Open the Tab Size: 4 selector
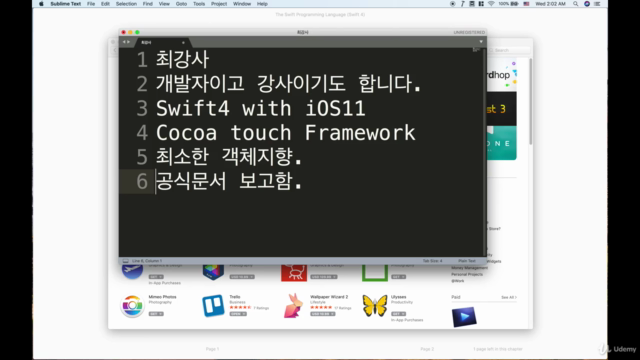The width and height of the screenshot is (640, 360). (432, 261)
